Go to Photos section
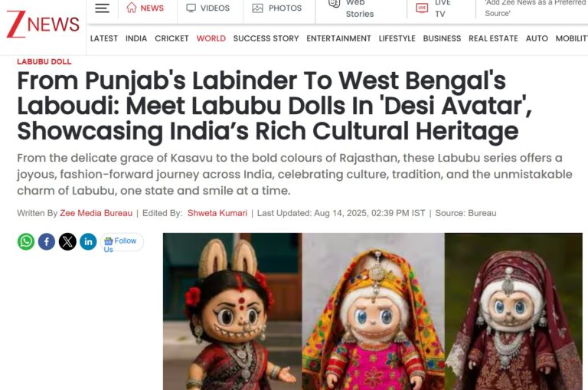 coord(276,8)
